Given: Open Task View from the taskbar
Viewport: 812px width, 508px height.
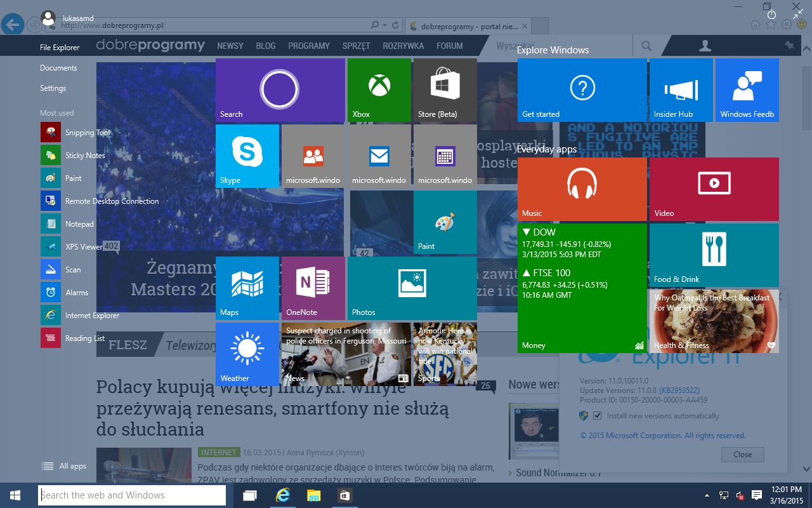Looking at the screenshot, I should [250, 495].
